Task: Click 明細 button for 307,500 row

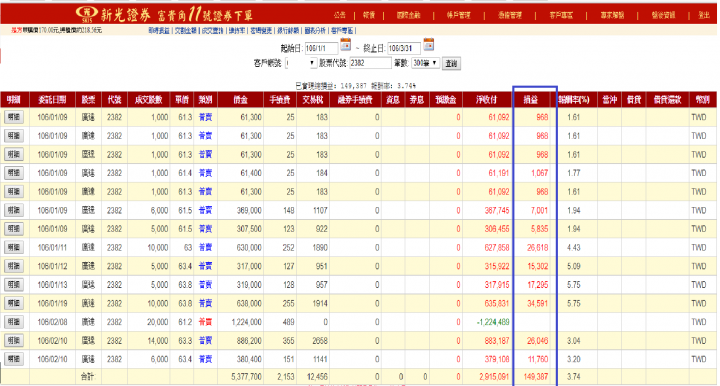Action: [x=14, y=229]
